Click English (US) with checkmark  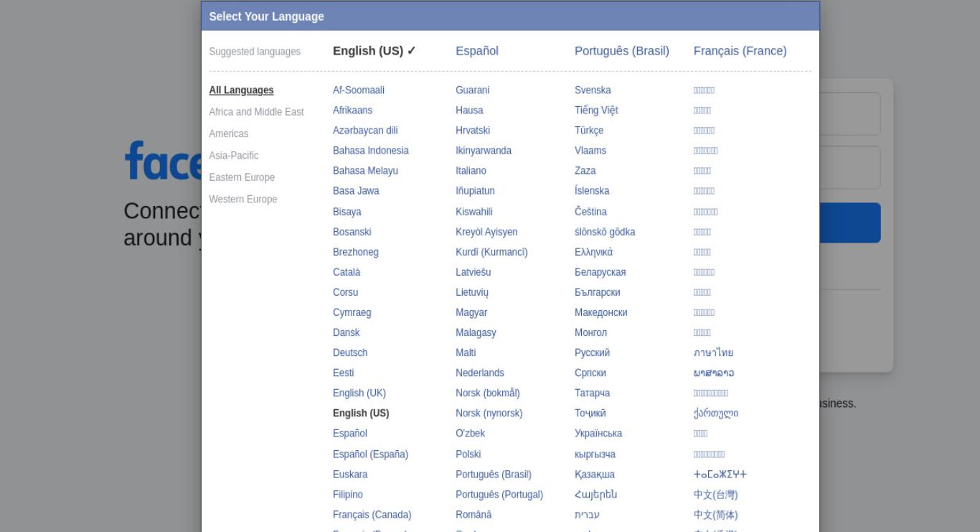[x=374, y=51]
